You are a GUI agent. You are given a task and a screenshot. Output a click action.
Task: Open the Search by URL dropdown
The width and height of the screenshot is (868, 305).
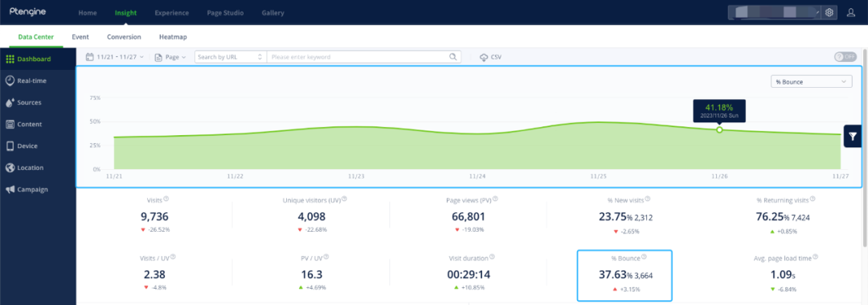(x=231, y=56)
